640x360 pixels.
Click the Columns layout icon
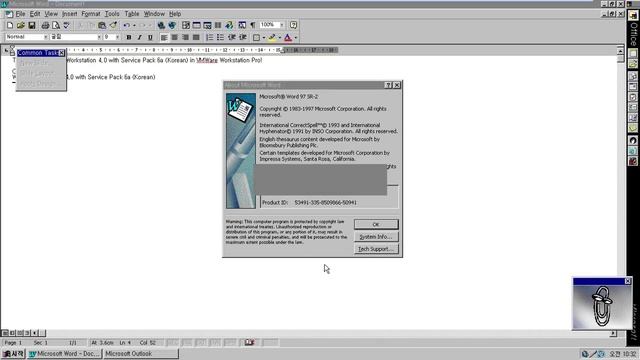(x=218, y=25)
